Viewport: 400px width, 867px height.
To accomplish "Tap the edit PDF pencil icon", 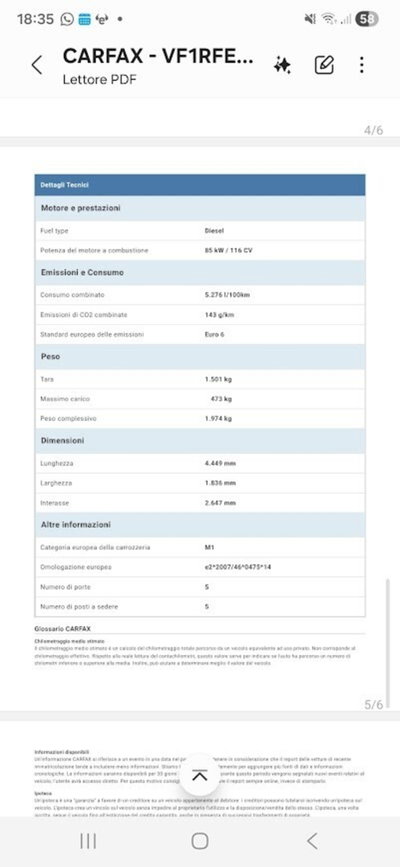I will (324, 65).
